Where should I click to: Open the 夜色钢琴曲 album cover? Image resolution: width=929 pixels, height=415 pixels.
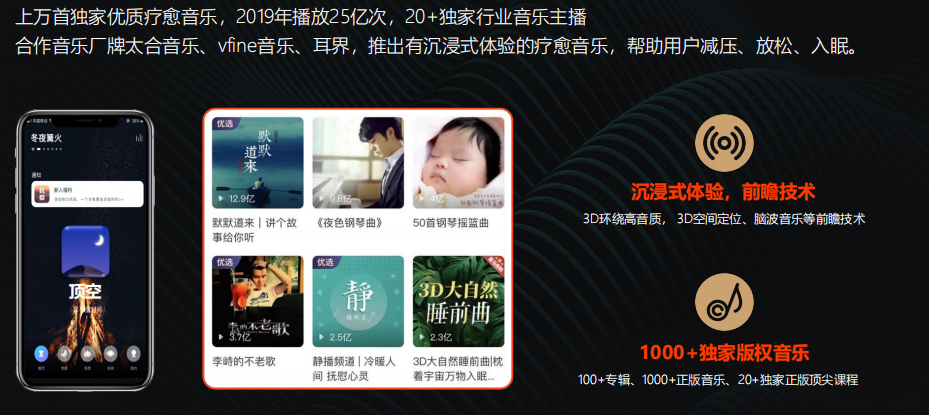[x=358, y=162]
